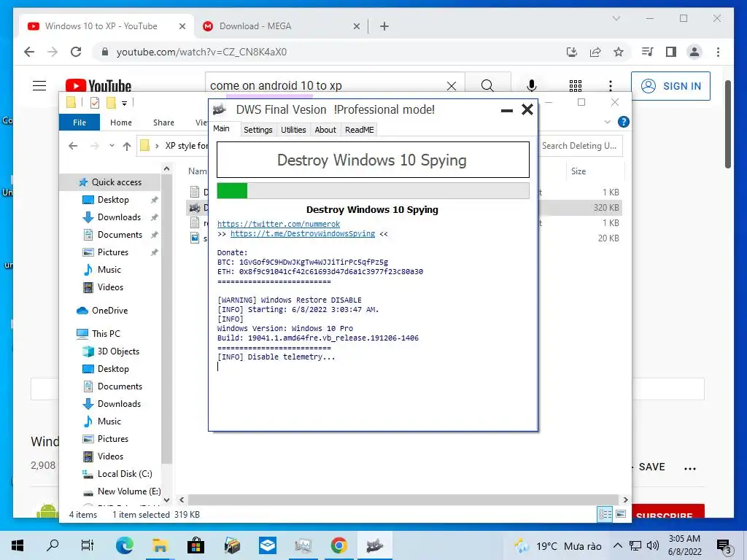Open the t.me/DestroyWindowsSpying link
Viewport: 747px width, 560px height.
click(303, 234)
